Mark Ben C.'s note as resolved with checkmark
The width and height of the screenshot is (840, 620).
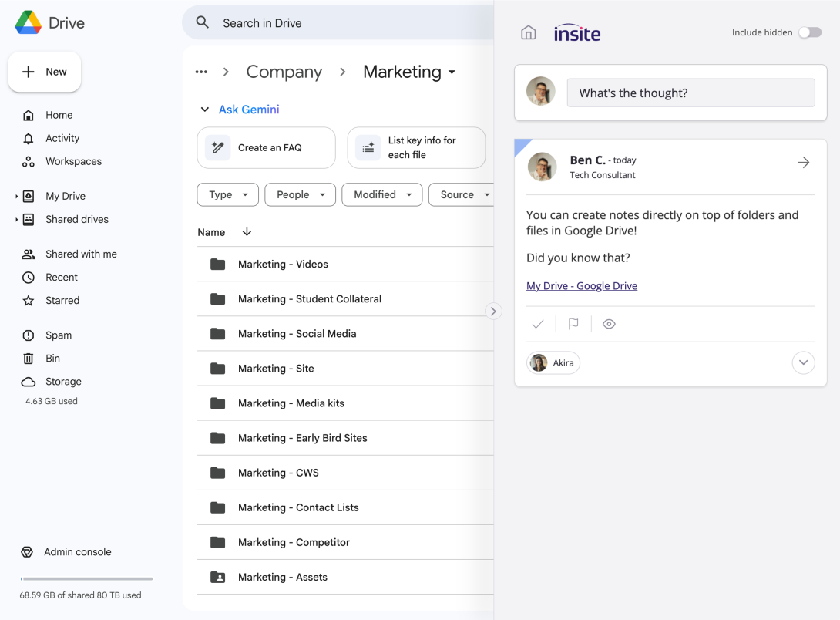[538, 324]
